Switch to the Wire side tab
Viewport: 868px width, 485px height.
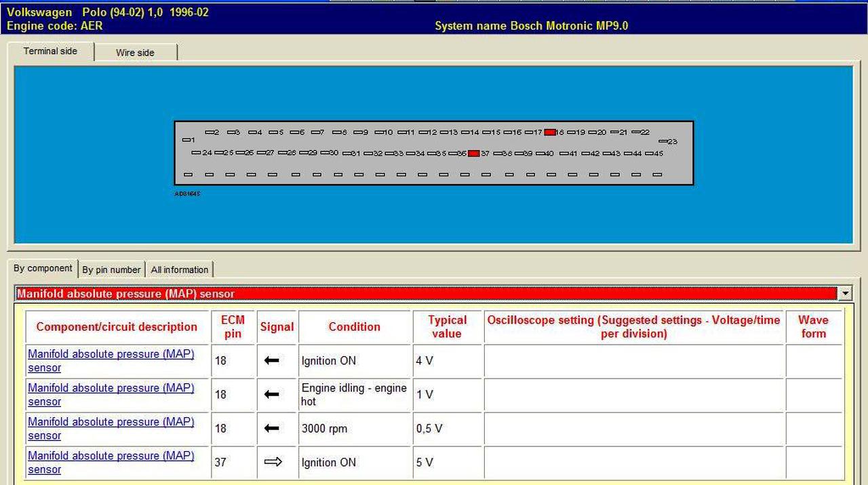tap(136, 53)
